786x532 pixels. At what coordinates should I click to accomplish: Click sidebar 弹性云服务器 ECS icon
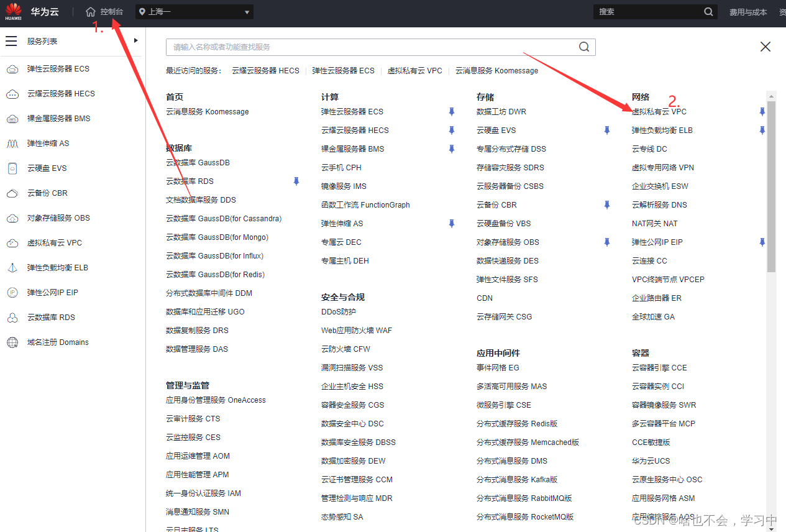[x=12, y=69]
